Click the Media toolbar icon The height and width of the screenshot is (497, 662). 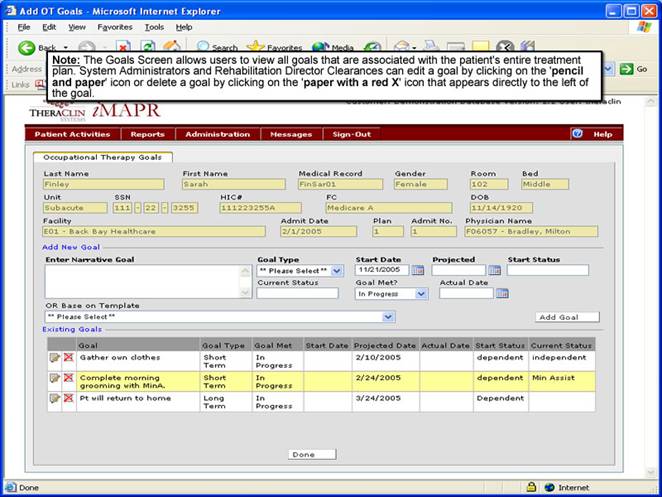(x=320, y=47)
